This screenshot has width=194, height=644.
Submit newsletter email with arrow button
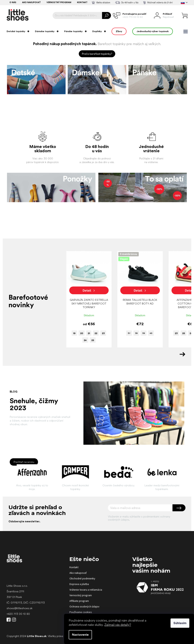[179, 508]
